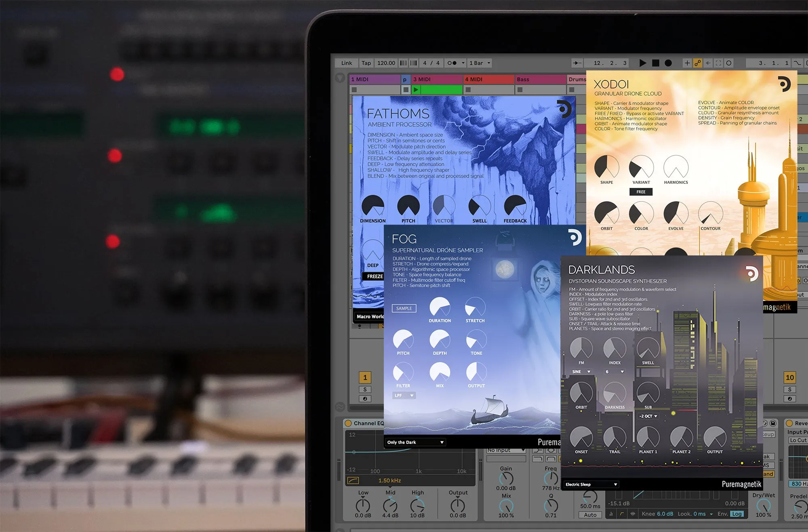Click the XODOI Puremagnetik logo icon
The image size is (808, 532).
coord(783,84)
